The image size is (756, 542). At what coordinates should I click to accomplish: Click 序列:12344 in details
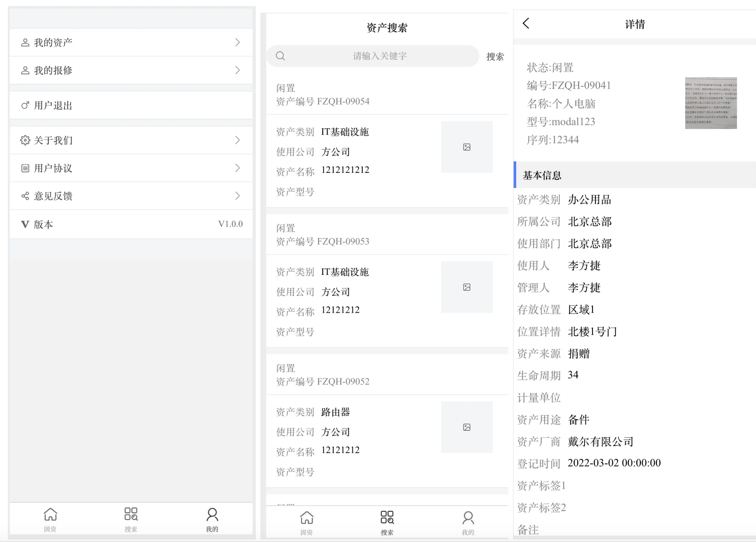point(553,140)
